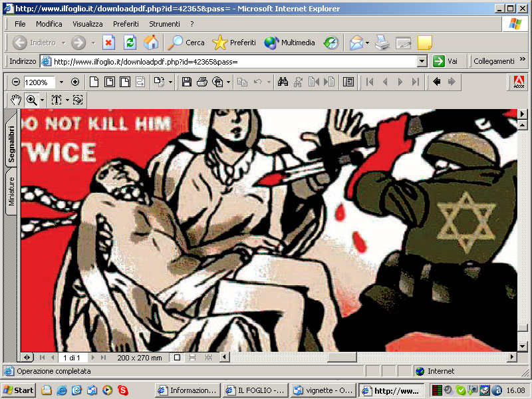Click the Adobe logo icon
This screenshot has width=532, height=399.
519,82
